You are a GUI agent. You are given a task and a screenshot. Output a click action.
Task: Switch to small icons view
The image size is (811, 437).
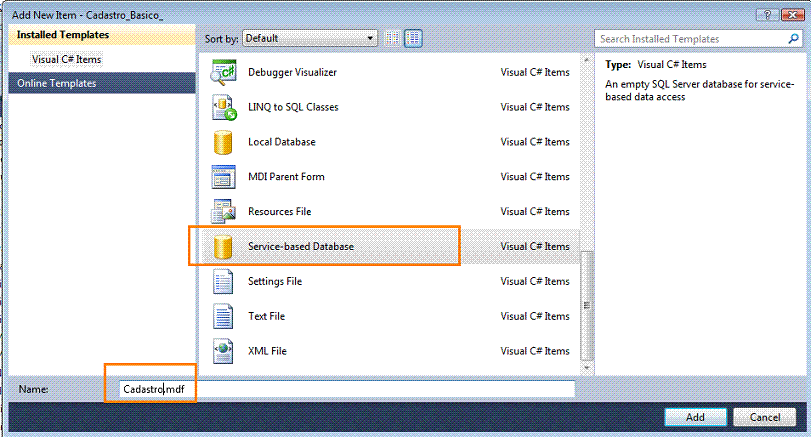point(392,38)
